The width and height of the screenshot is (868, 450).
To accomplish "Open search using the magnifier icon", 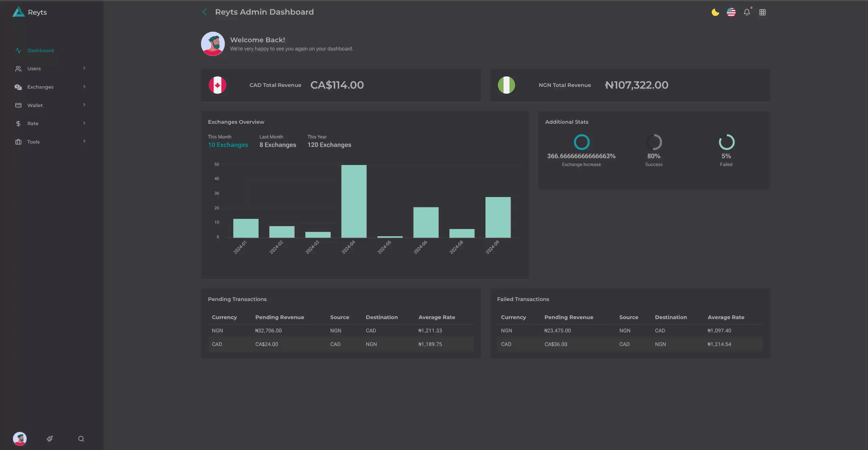I will pyautogui.click(x=81, y=439).
